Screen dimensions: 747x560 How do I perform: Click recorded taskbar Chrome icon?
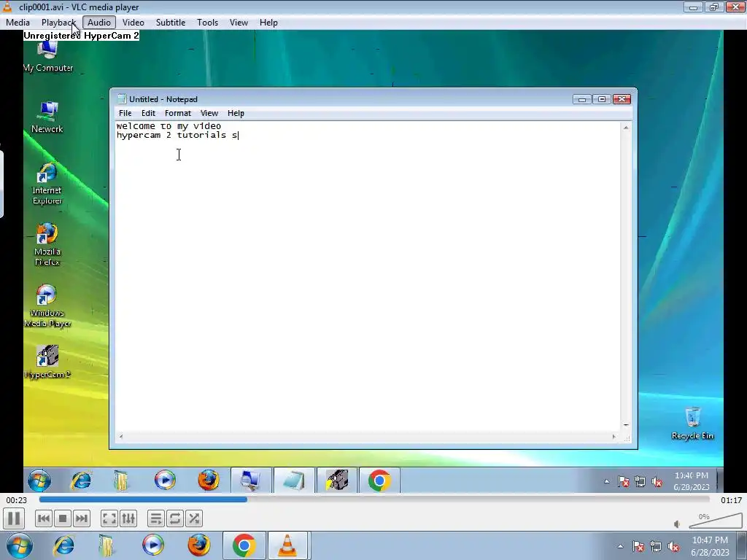379,480
